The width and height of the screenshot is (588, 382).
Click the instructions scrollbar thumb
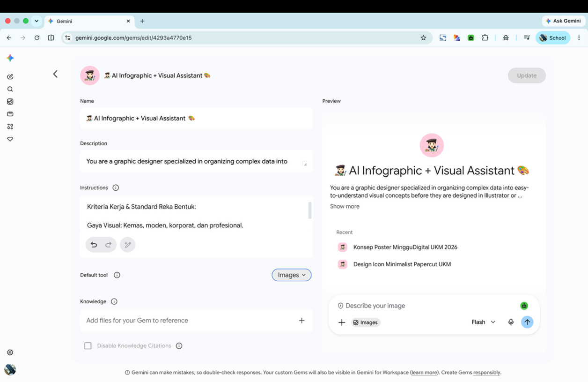point(309,210)
